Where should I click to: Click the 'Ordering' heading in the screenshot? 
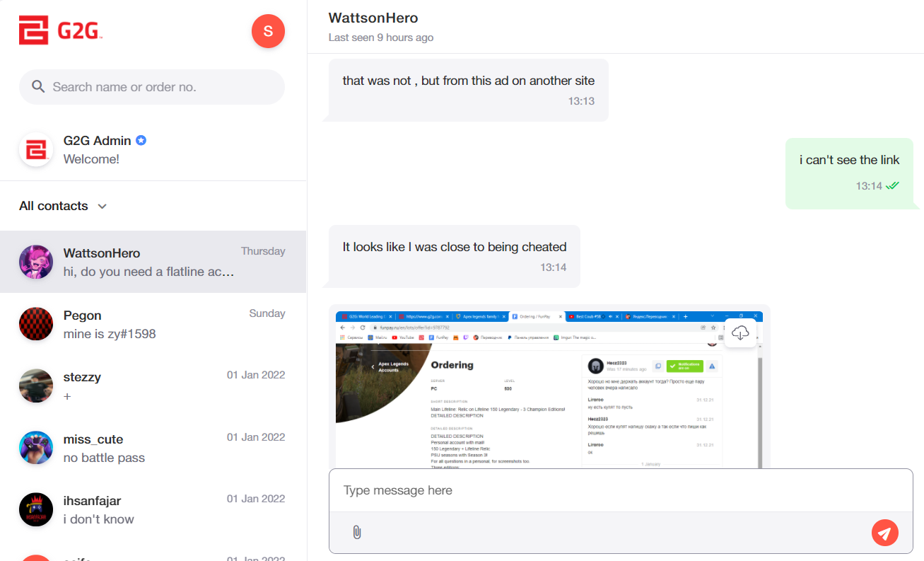point(452,365)
